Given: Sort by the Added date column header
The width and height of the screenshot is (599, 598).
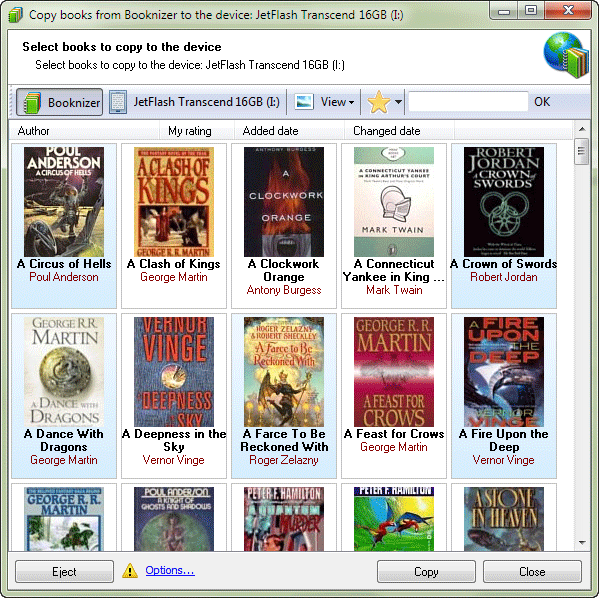Looking at the screenshot, I should (289, 131).
